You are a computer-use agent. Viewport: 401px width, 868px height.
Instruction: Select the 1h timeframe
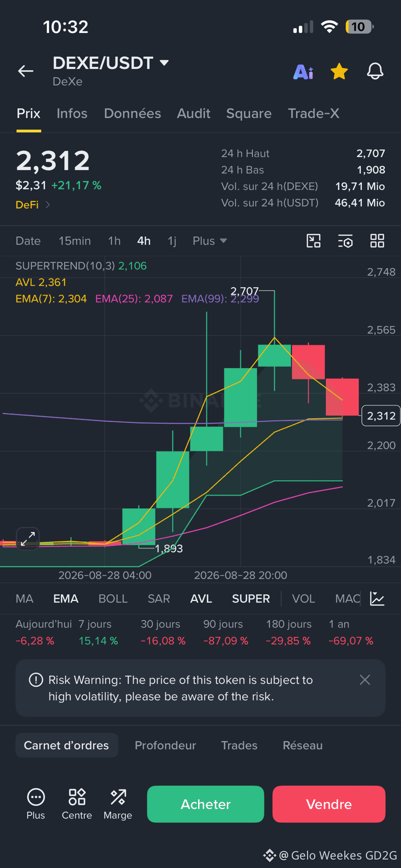[x=114, y=241]
